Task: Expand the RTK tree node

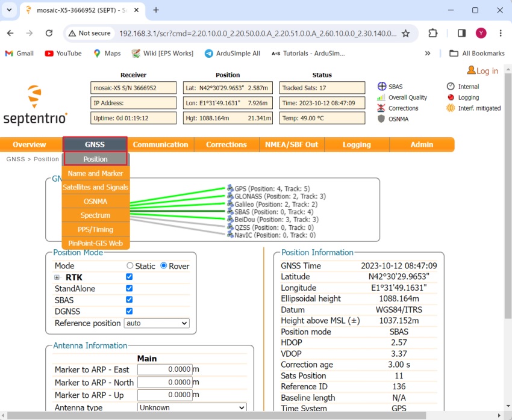Action: tap(57, 277)
